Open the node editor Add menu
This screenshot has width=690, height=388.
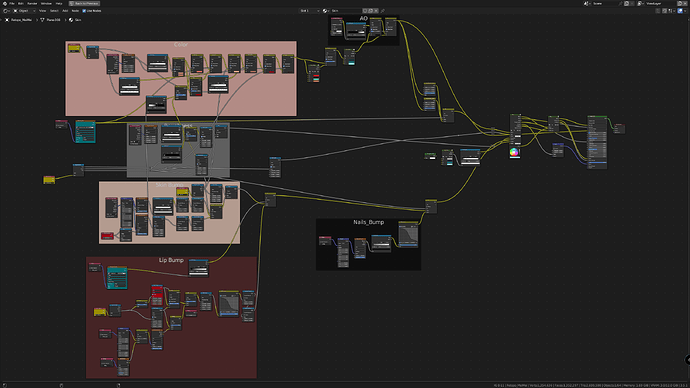click(65, 11)
